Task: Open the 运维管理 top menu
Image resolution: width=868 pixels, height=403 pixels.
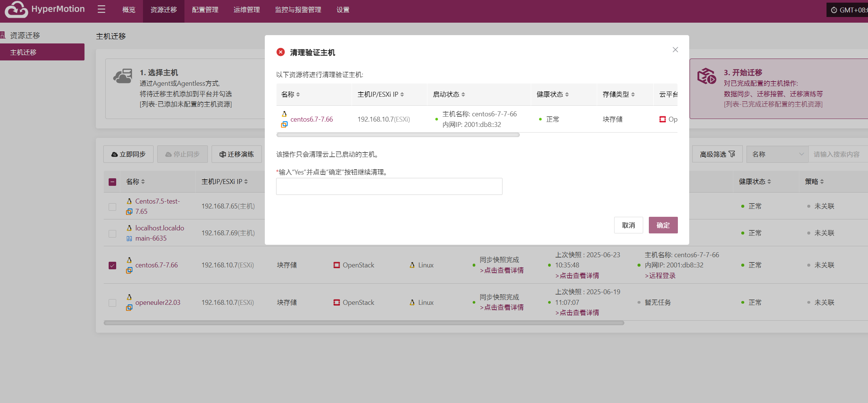Action: click(247, 10)
